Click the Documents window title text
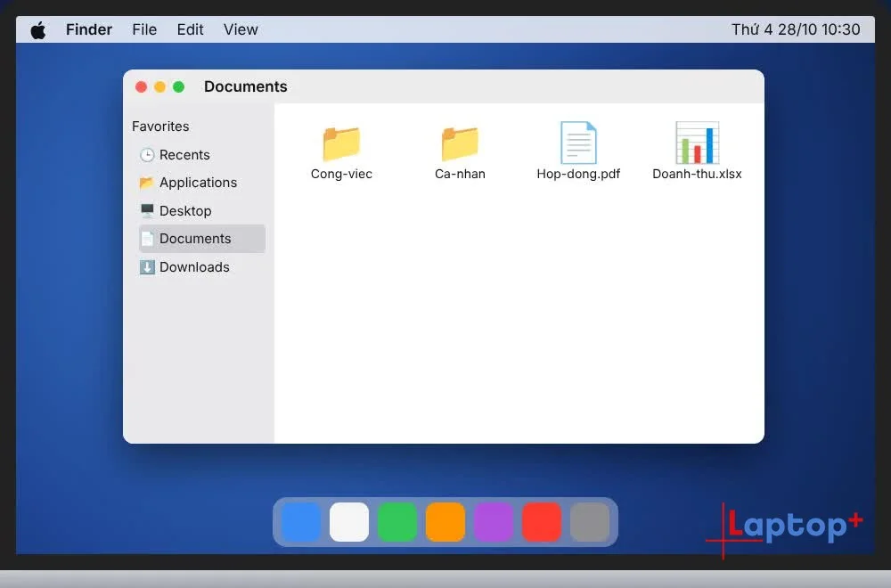The image size is (891, 588). 246,86
